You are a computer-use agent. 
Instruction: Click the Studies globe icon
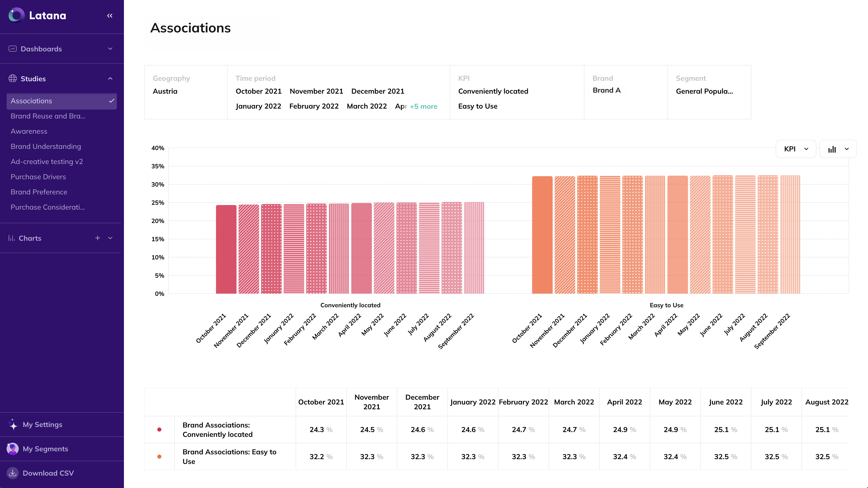coord(12,78)
